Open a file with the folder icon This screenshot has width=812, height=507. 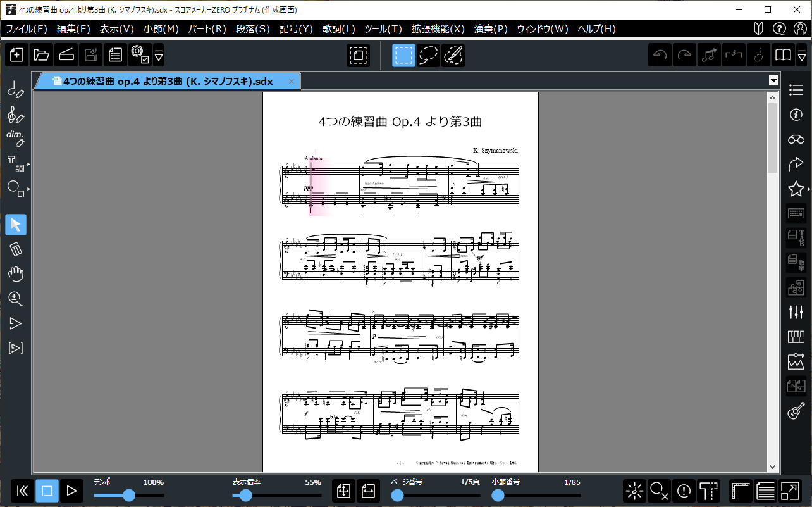[42, 56]
